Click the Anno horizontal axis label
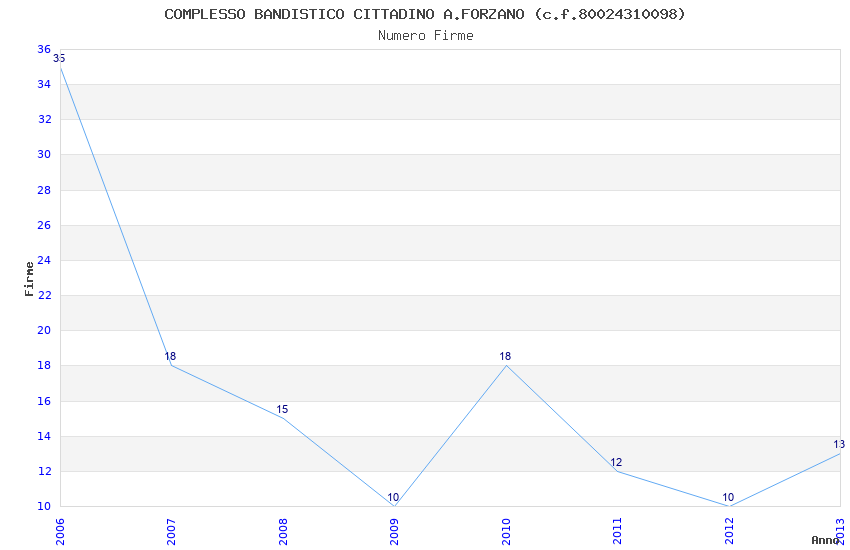The image size is (850, 550). (x=825, y=540)
